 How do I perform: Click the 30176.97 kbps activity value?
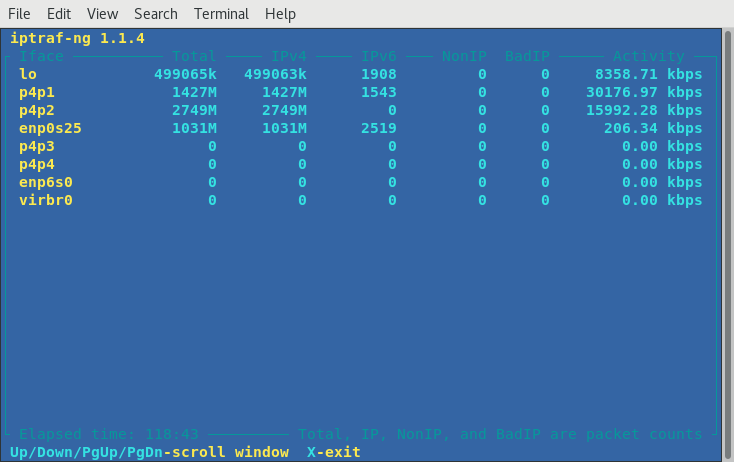click(x=644, y=92)
